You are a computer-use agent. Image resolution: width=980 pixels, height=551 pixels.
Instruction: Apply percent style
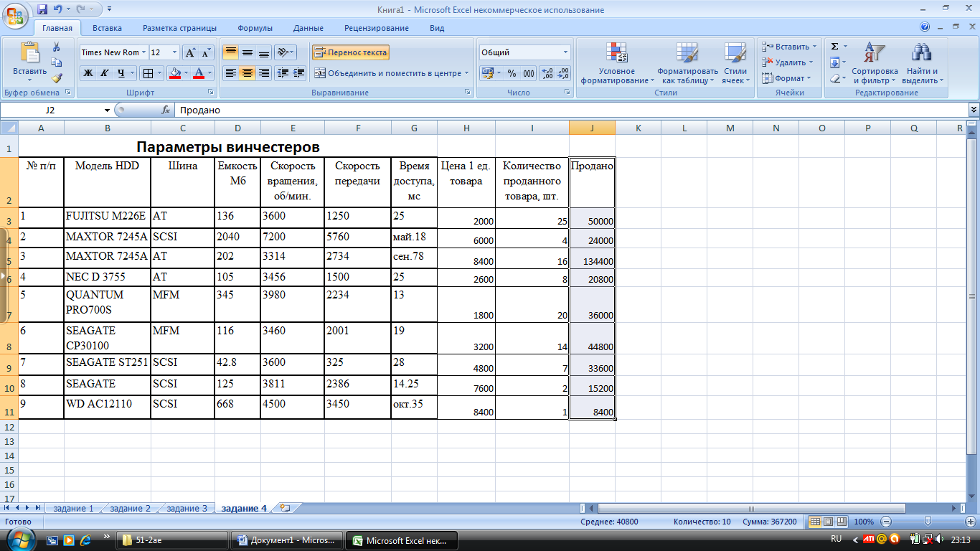(512, 73)
